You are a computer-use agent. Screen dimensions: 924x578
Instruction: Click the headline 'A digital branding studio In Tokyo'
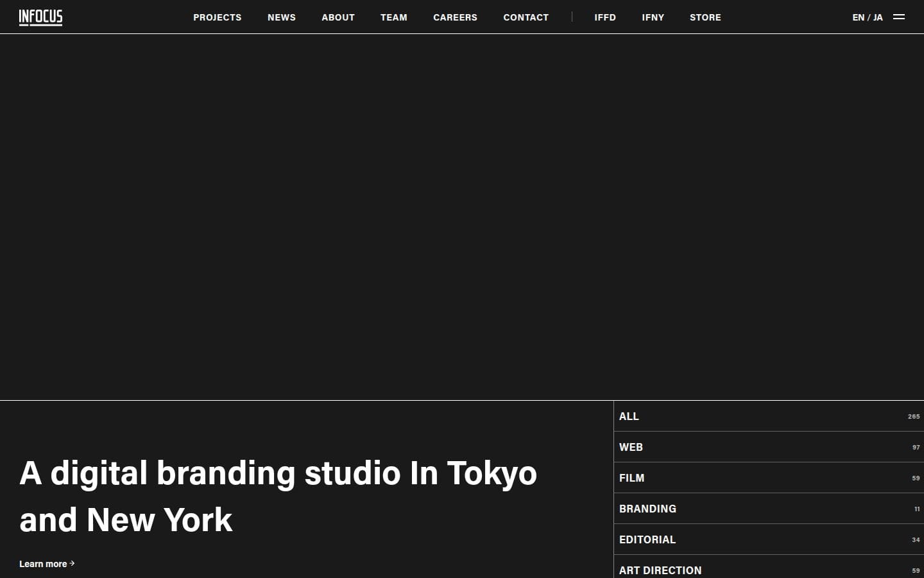278,473
